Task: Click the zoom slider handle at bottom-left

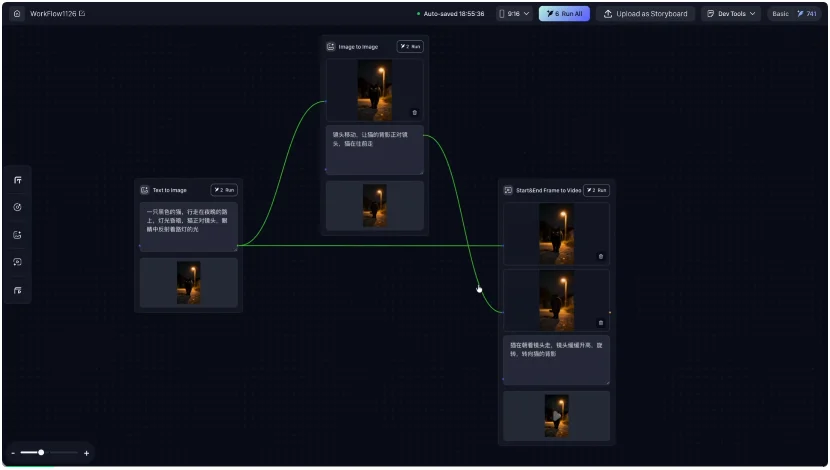Action: (x=41, y=453)
